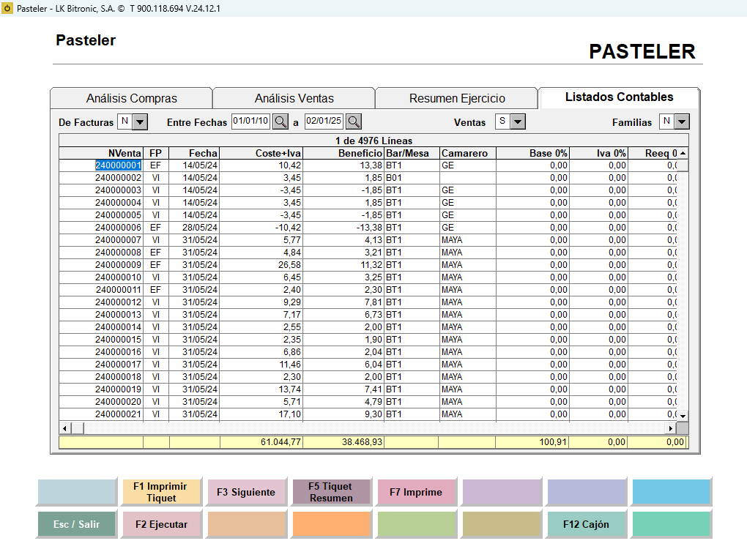This screenshot has height=560, width=747.
Task: Click the Iva 0% column header
Action: pyautogui.click(x=598, y=153)
